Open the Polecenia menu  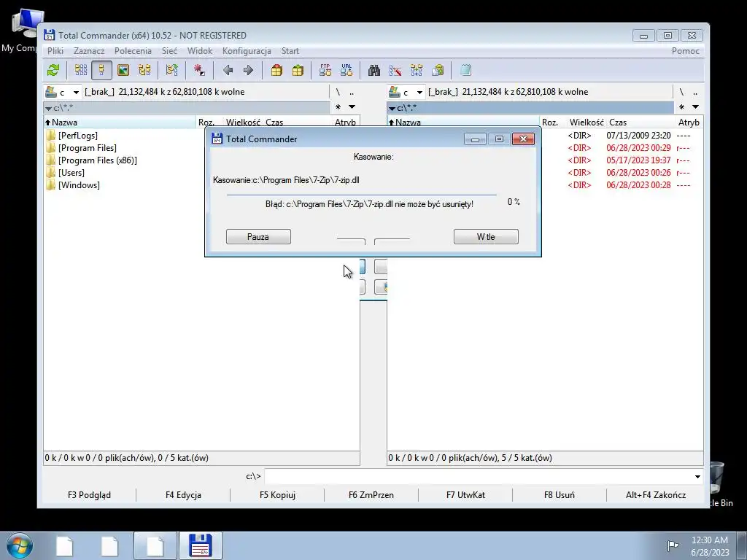point(133,51)
